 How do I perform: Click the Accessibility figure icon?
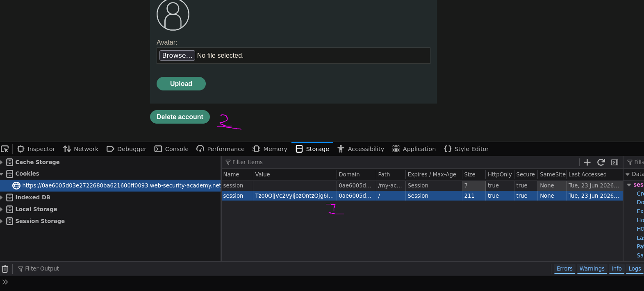coord(341,149)
